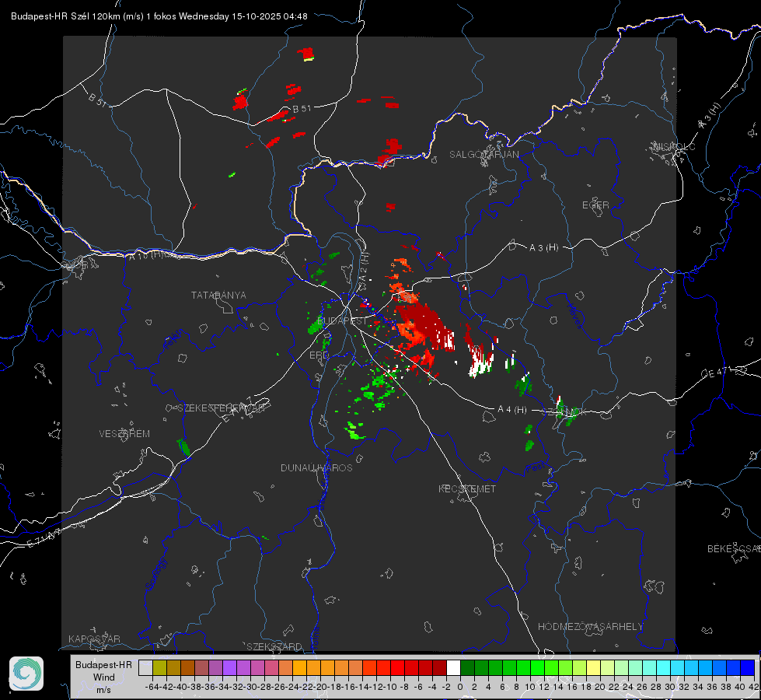Image resolution: width=761 pixels, height=700 pixels.
Task: Click the 0 value label in the legend
Action: point(460,687)
